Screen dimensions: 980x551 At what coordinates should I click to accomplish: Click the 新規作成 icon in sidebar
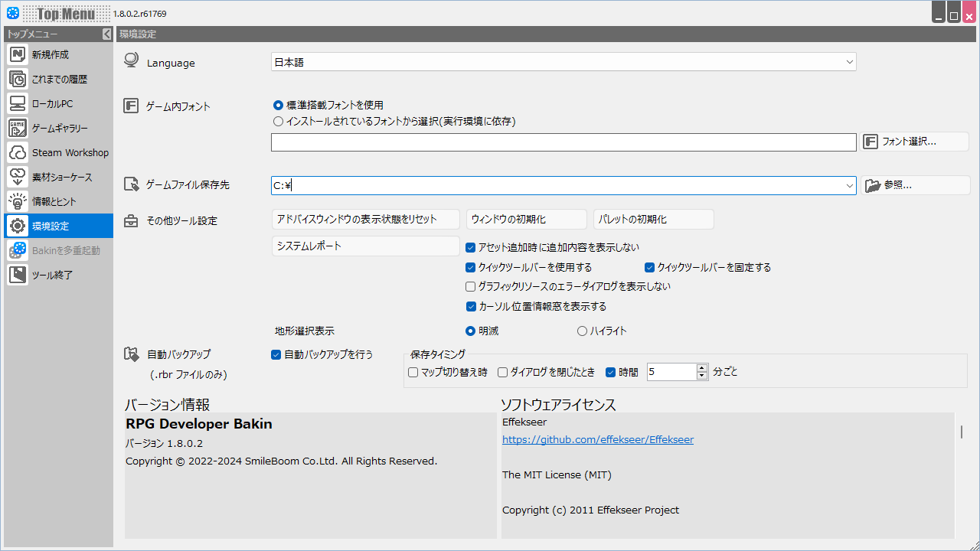point(18,54)
